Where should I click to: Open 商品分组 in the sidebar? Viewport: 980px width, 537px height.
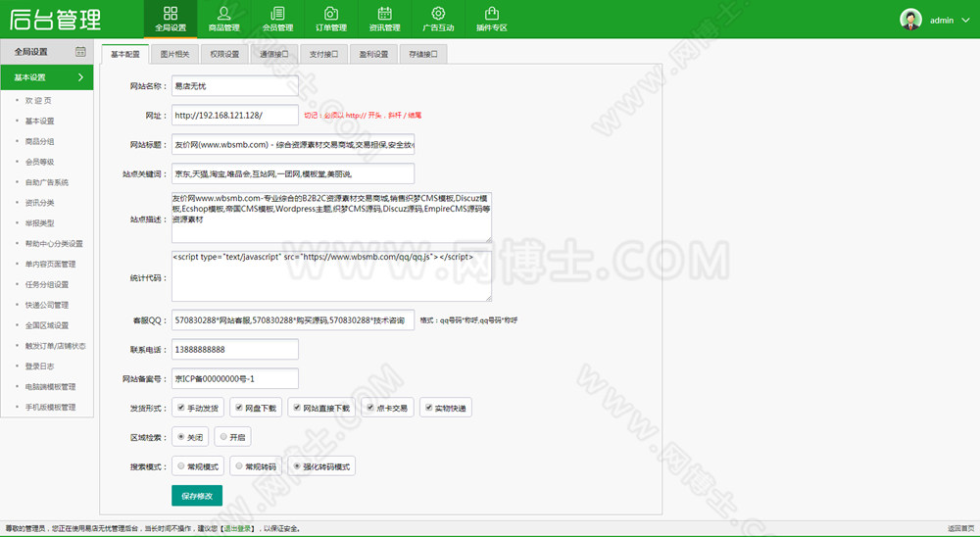click(x=39, y=142)
